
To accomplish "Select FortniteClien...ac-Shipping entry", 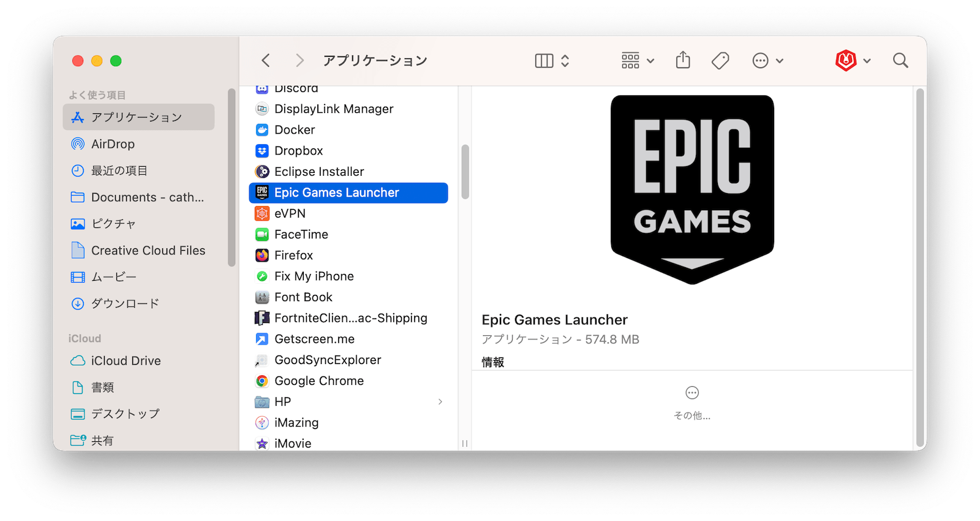I will (349, 318).
